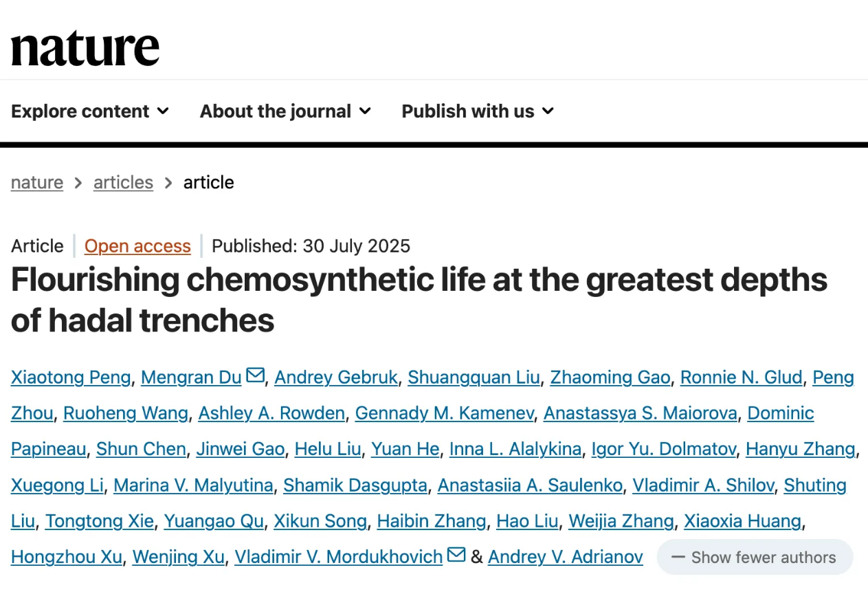Viewport: 868px width, 594px height.
Task: Go to the nature breadcrumb link
Action: click(37, 182)
